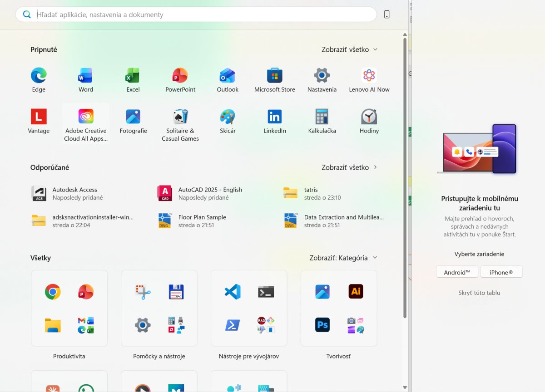Viewport: 545px width, 392px height.
Task: Open the Kalkulačka calculator app
Action: tap(322, 122)
